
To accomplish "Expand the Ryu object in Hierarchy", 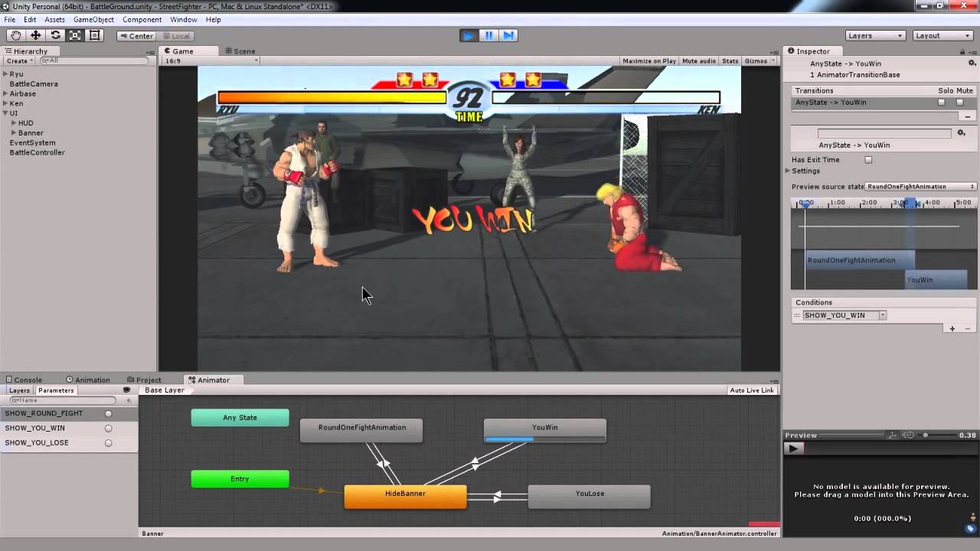I will [5, 74].
